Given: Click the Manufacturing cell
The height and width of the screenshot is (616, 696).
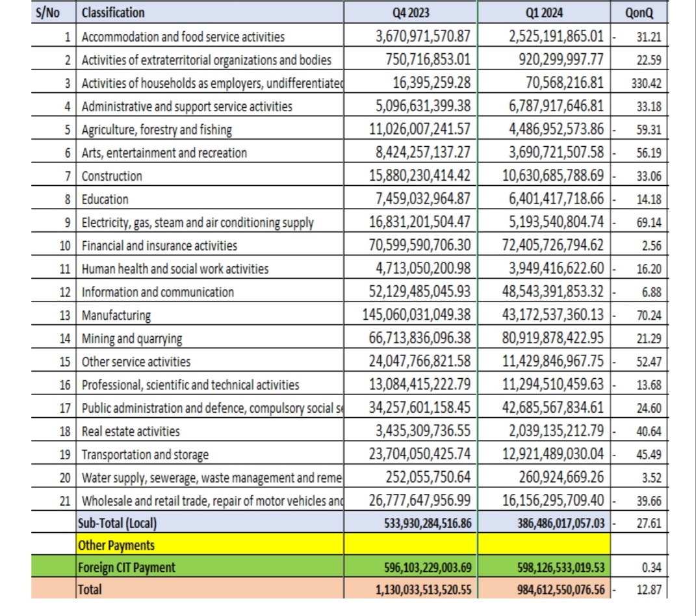Looking at the screenshot, I should (x=116, y=315).
